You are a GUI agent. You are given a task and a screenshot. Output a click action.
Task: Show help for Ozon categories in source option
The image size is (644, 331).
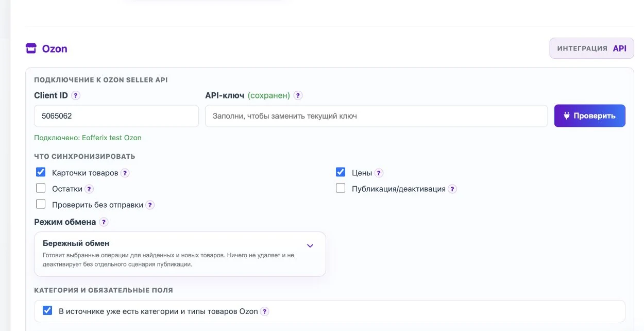pos(264,311)
